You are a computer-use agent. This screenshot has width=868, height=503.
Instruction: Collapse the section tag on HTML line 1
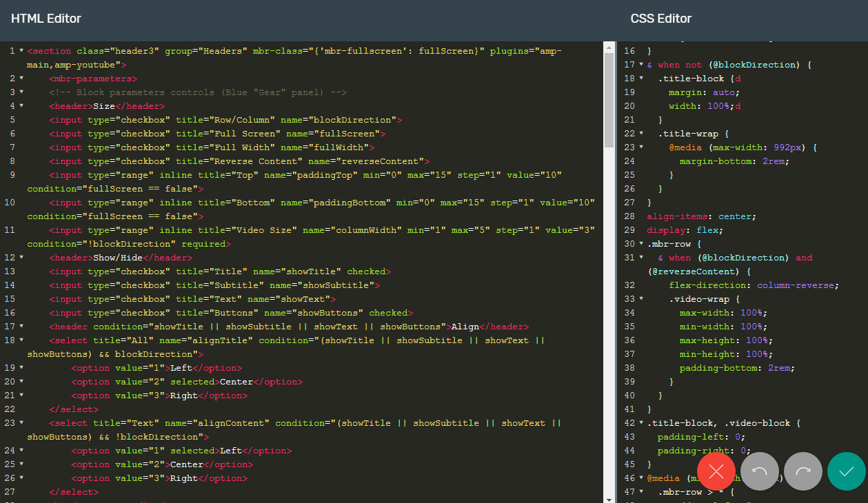pyautogui.click(x=21, y=51)
